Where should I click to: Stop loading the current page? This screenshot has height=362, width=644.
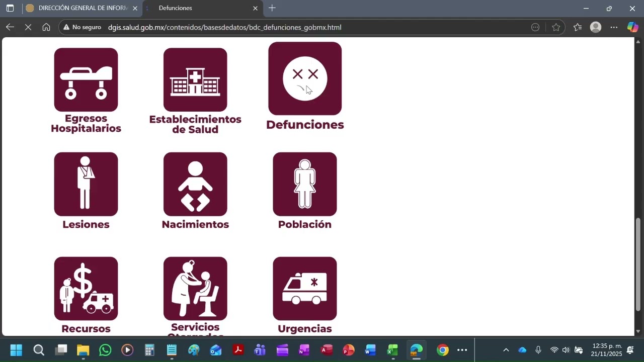pos(28,27)
